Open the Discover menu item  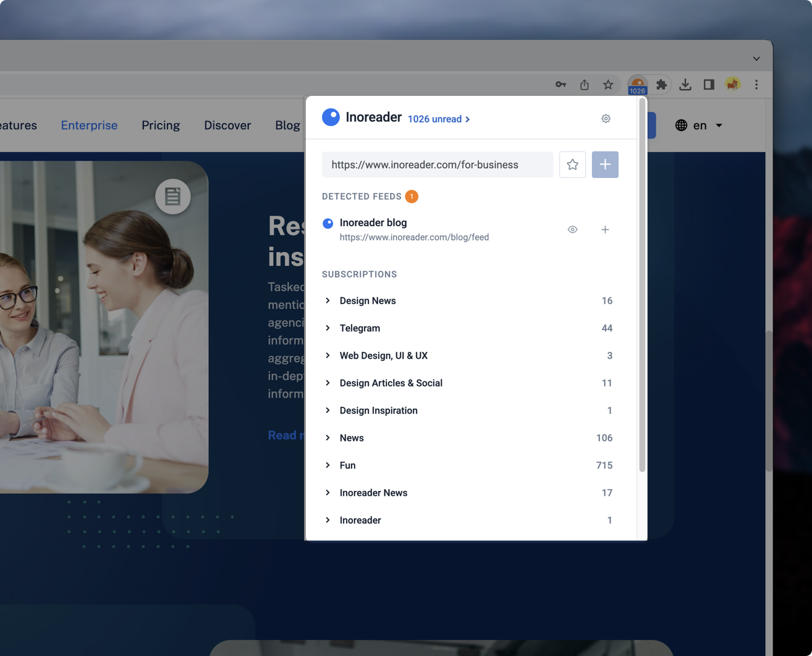click(227, 125)
